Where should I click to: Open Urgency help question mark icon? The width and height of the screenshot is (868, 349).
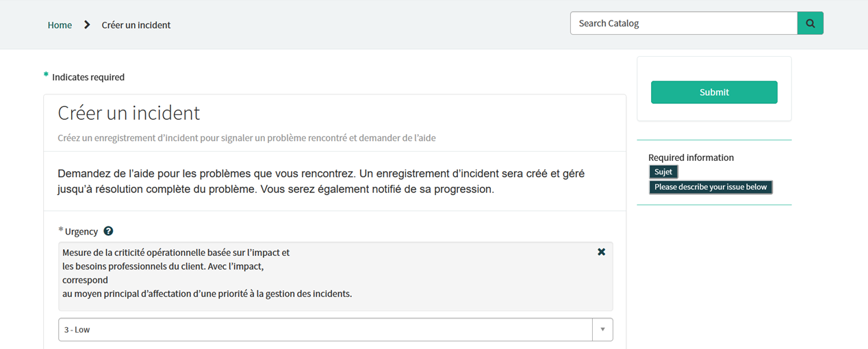pos(108,231)
